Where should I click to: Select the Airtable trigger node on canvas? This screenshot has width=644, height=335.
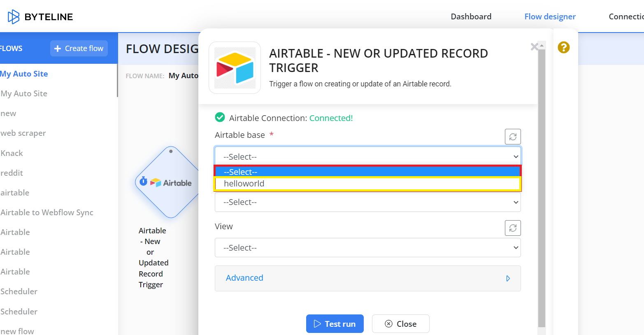(170, 182)
